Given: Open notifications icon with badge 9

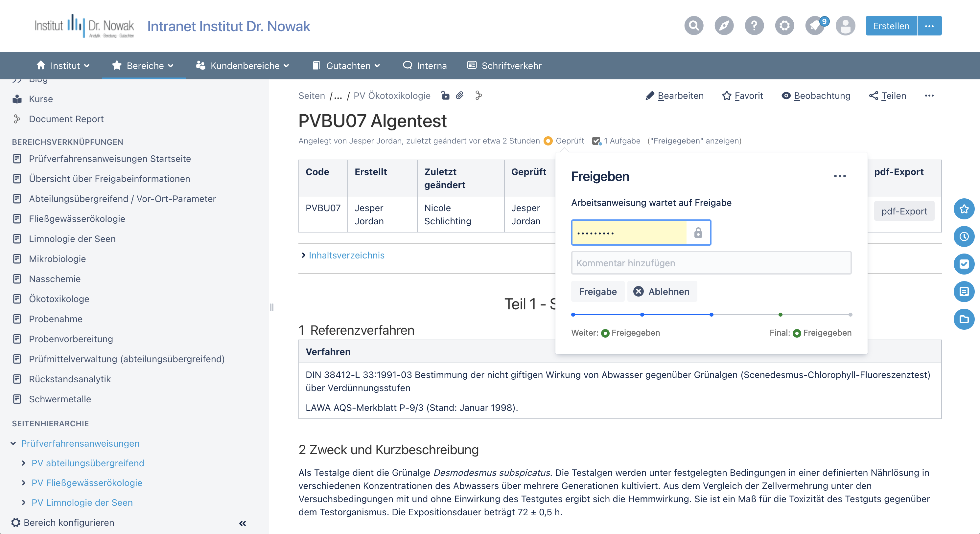Looking at the screenshot, I should 815,26.
